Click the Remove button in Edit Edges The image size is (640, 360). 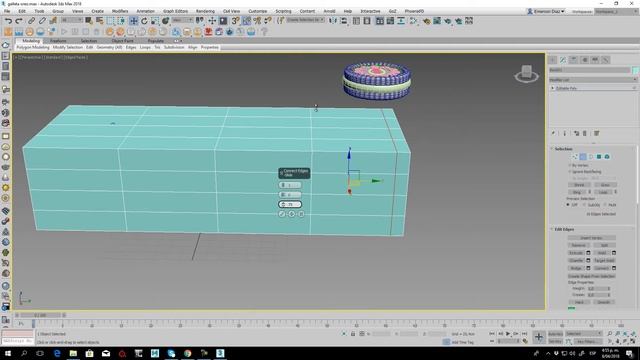[578, 245]
